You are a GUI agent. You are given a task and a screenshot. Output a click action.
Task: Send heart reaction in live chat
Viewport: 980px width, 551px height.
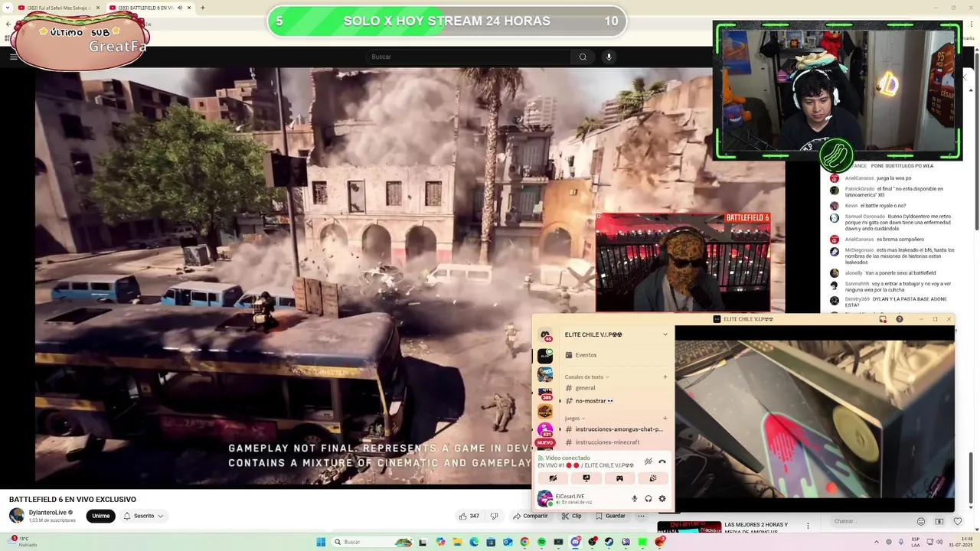pos(958,521)
